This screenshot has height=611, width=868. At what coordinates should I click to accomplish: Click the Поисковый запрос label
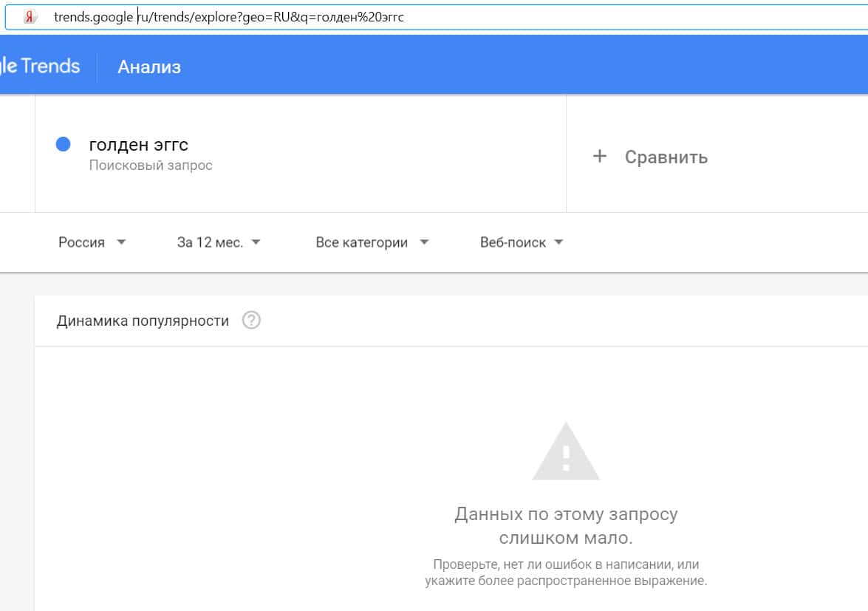point(151,165)
